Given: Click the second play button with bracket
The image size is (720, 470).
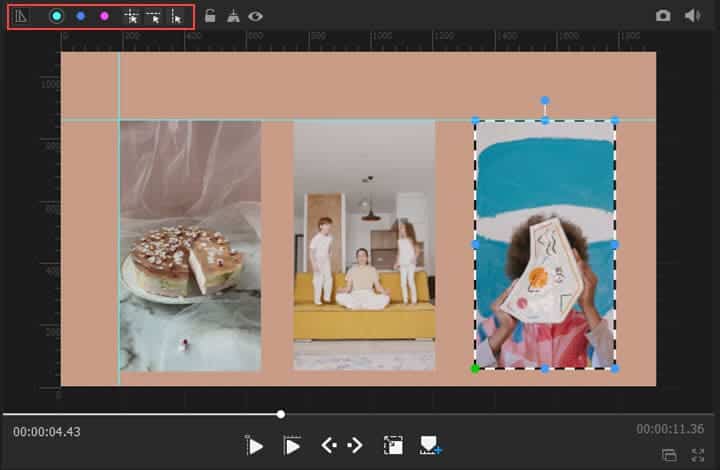Looking at the screenshot, I should click(x=292, y=446).
